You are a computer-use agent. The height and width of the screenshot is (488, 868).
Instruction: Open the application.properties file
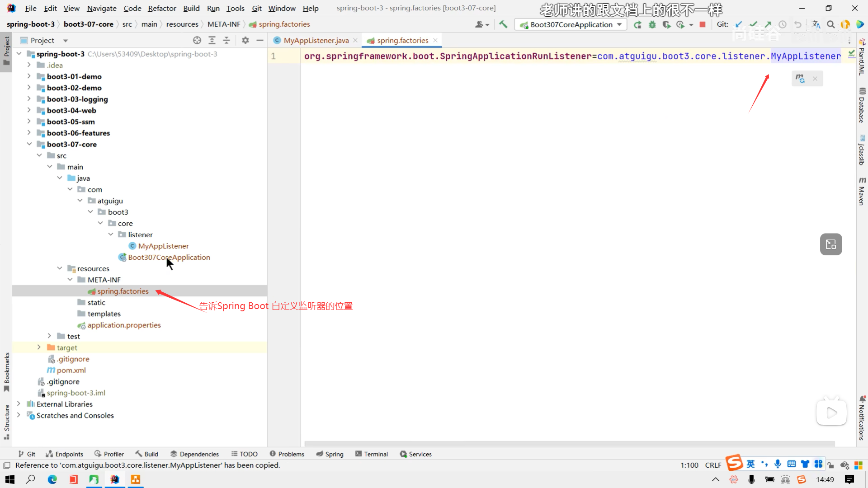point(124,325)
